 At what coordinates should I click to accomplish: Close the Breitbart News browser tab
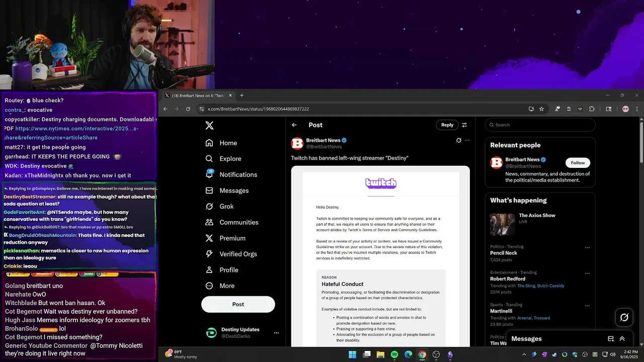pos(230,96)
